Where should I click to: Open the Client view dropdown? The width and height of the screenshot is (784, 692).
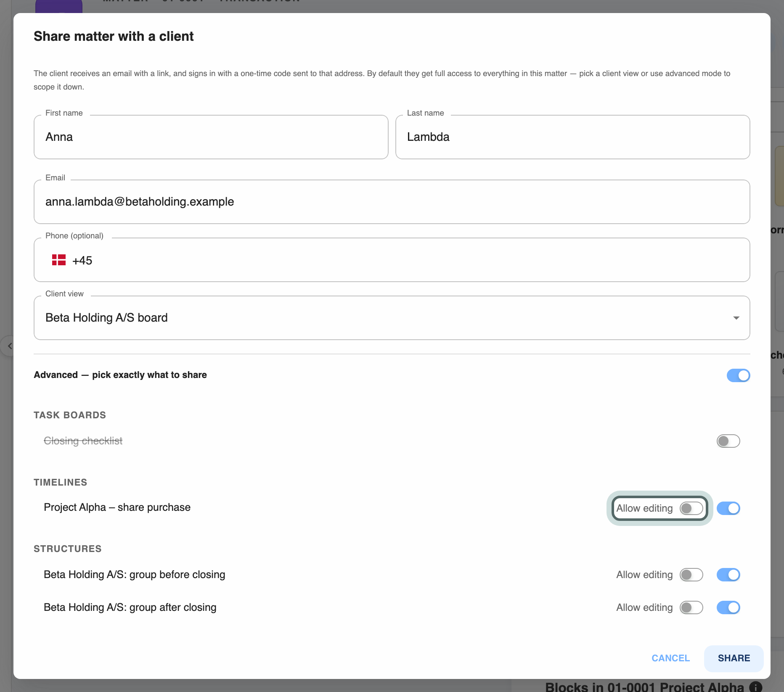click(x=392, y=318)
